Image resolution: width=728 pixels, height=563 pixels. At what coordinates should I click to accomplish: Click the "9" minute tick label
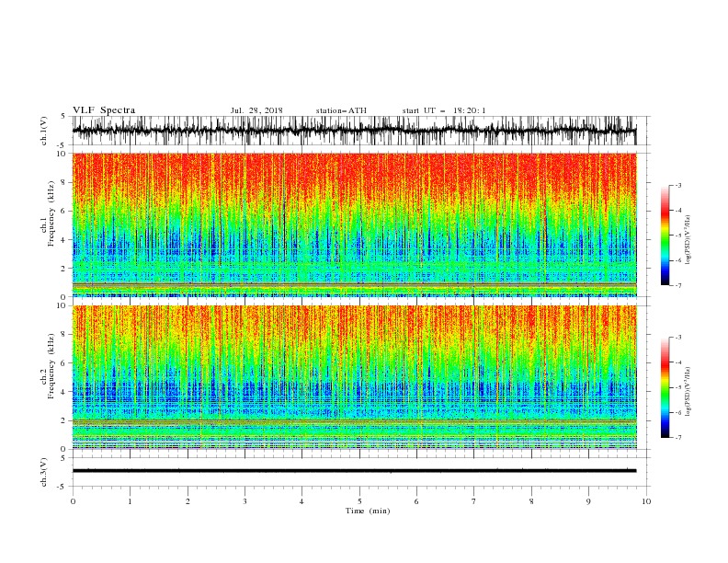[x=588, y=501]
